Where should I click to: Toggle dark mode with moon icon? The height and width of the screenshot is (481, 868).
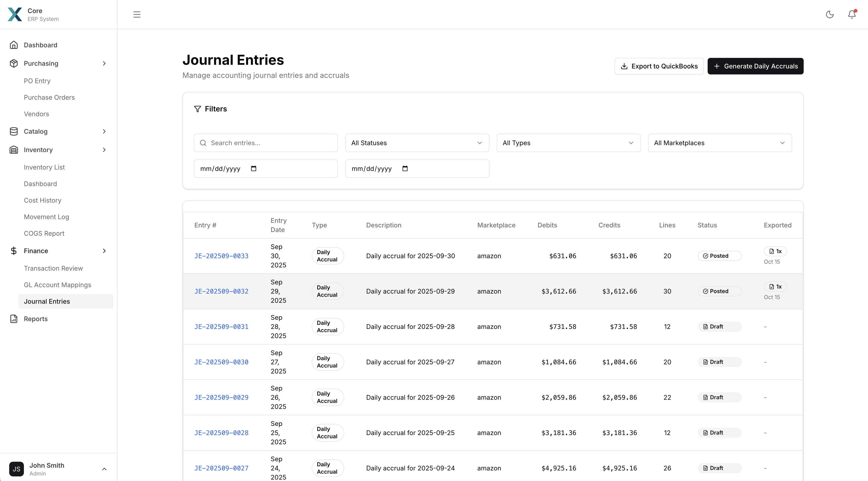pos(830,14)
